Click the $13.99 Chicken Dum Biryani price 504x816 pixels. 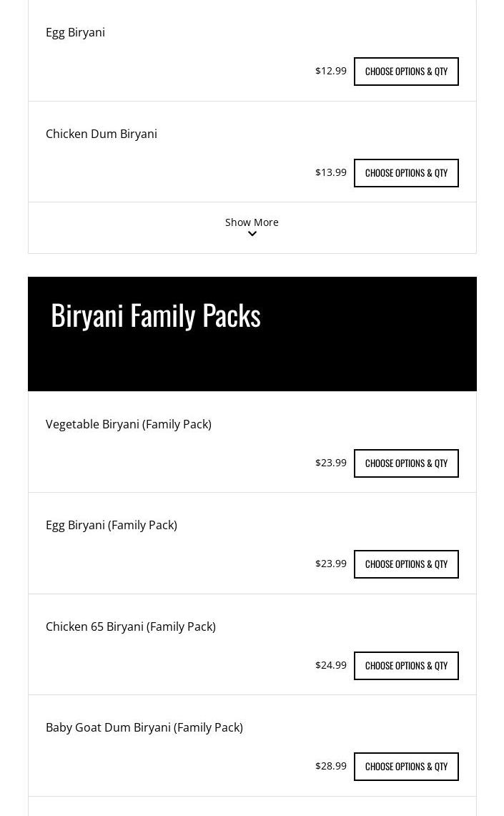[331, 172]
